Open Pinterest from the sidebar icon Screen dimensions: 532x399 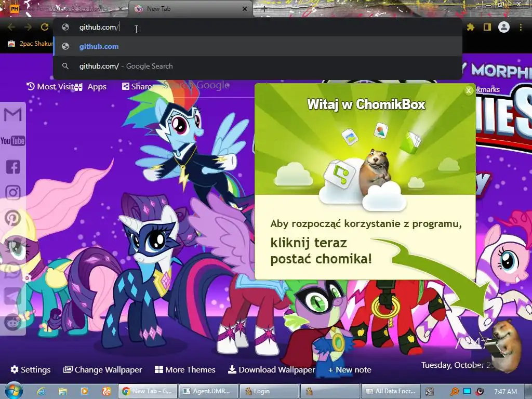pos(13,218)
